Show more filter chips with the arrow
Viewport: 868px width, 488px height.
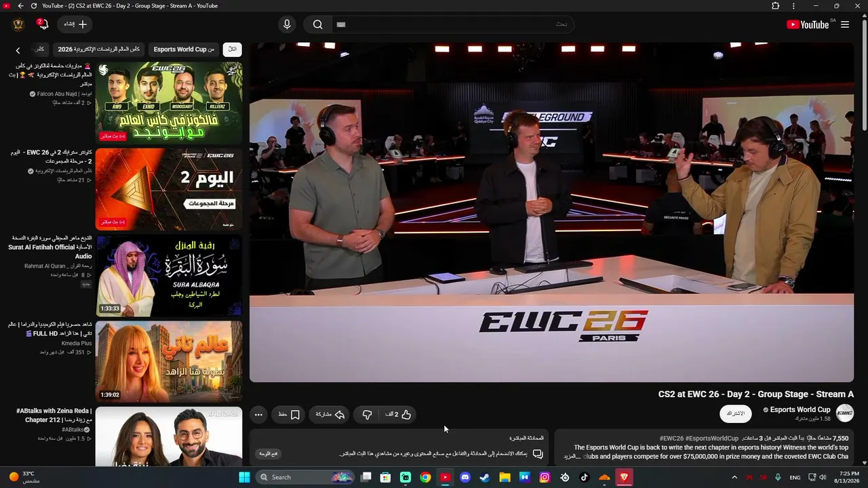coord(18,50)
